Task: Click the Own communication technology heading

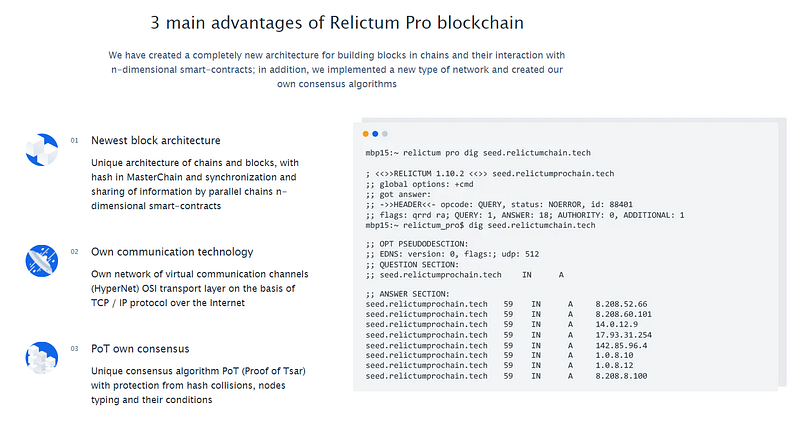Action: pyautogui.click(x=172, y=252)
